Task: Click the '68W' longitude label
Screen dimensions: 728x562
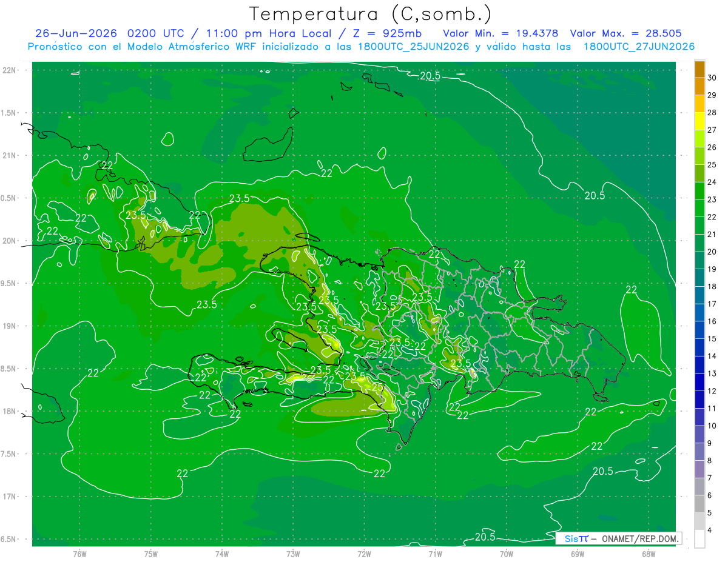Action: click(x=648, y=554)
